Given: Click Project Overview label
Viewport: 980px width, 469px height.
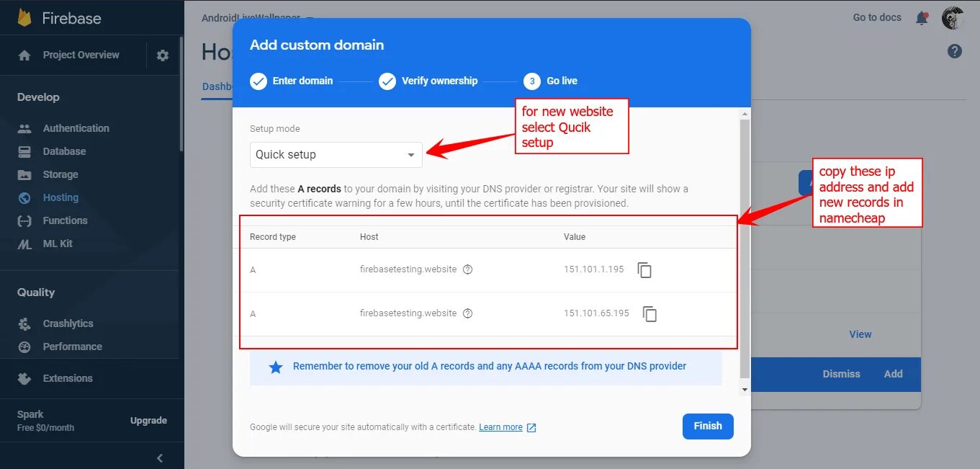Looking at the screenshot, I should [81, 55].
